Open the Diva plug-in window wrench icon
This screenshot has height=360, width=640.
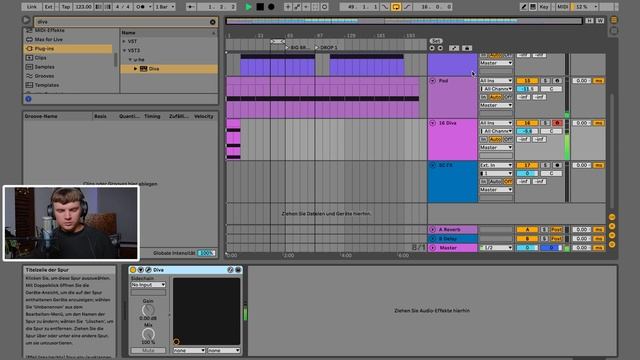point(148,270)
